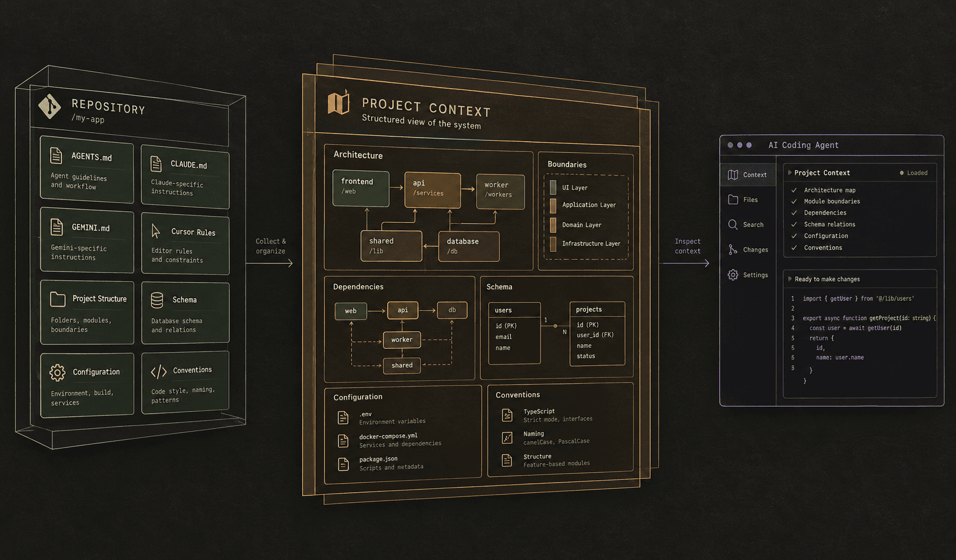The image size is (956, 560).
Task: Collapse the Project Context section triangle
Action: (790, 173)
